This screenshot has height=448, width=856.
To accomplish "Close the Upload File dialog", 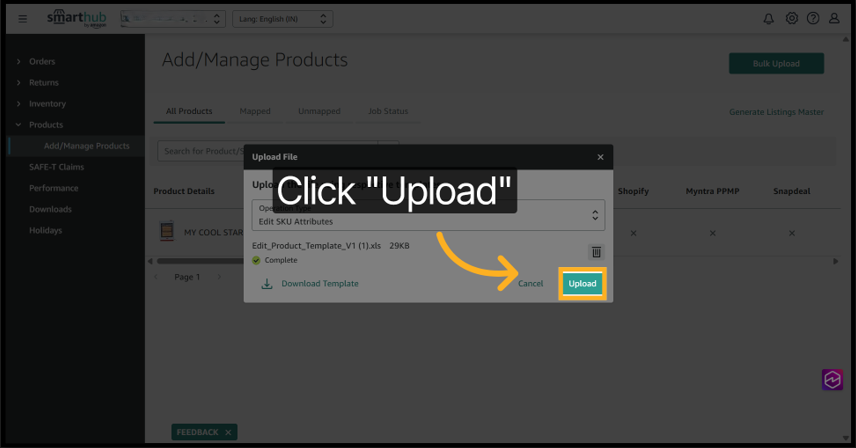I will coord(600,157).
